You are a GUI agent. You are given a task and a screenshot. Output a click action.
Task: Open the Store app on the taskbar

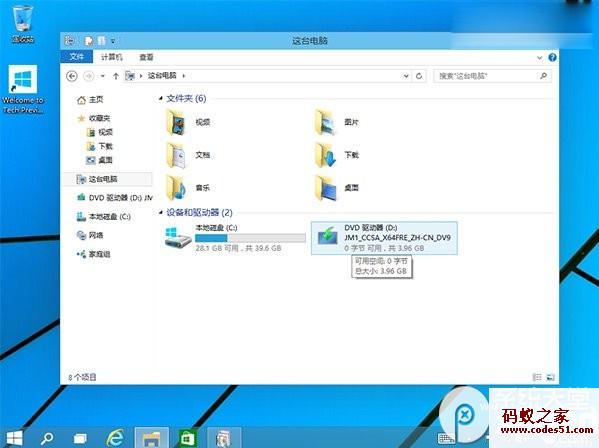[x=188, y=438]
